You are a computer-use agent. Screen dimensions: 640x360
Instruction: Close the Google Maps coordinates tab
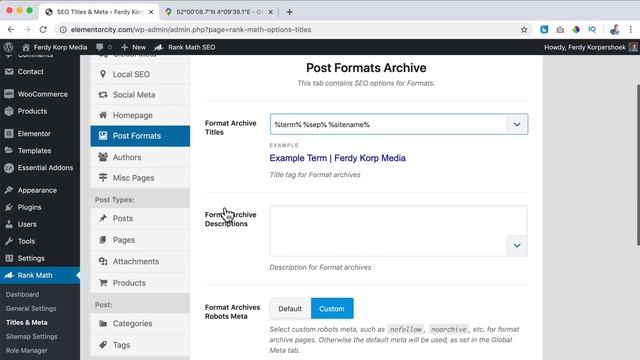(x=270, y=12)
